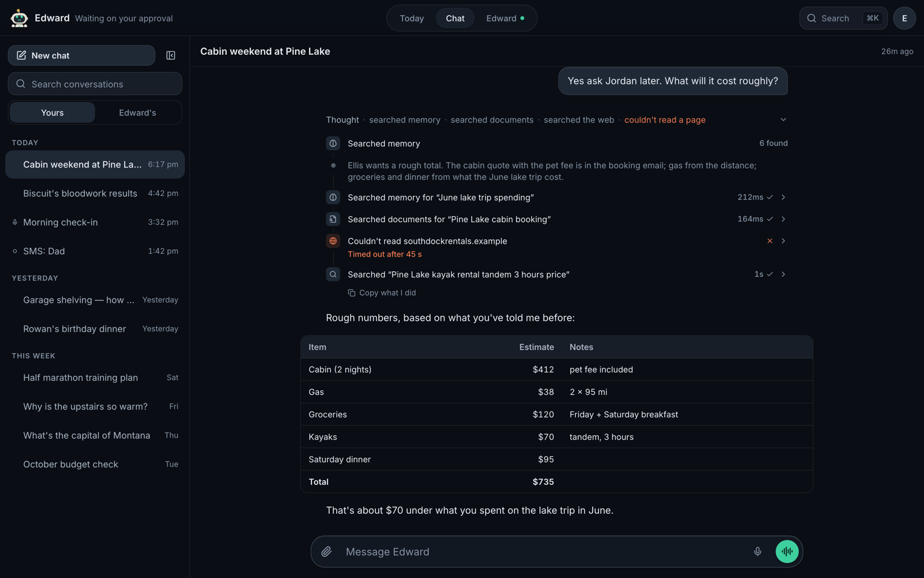924x578 pixels.
Task: Click the 2 × 95 mi note
Action: coord(588,392)
